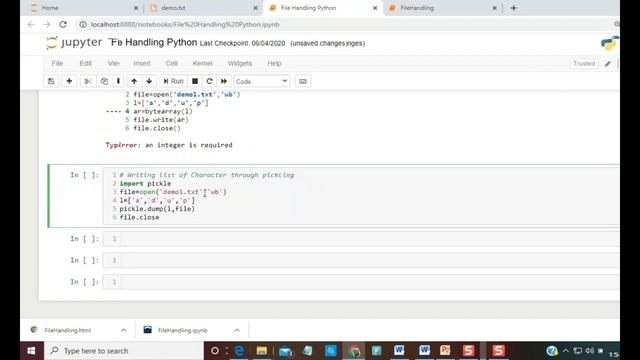Open a new browser tab

[513, 8]
